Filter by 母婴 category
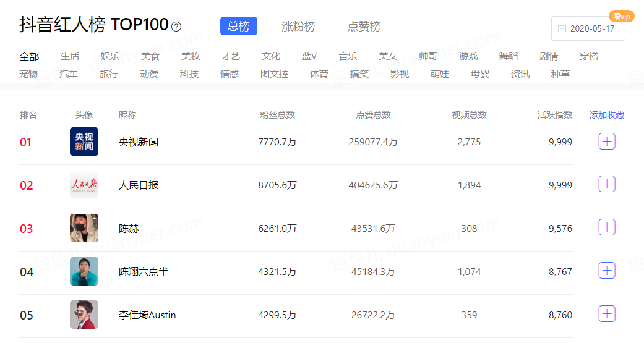This screenshot has width=644, height=343. 480,74
